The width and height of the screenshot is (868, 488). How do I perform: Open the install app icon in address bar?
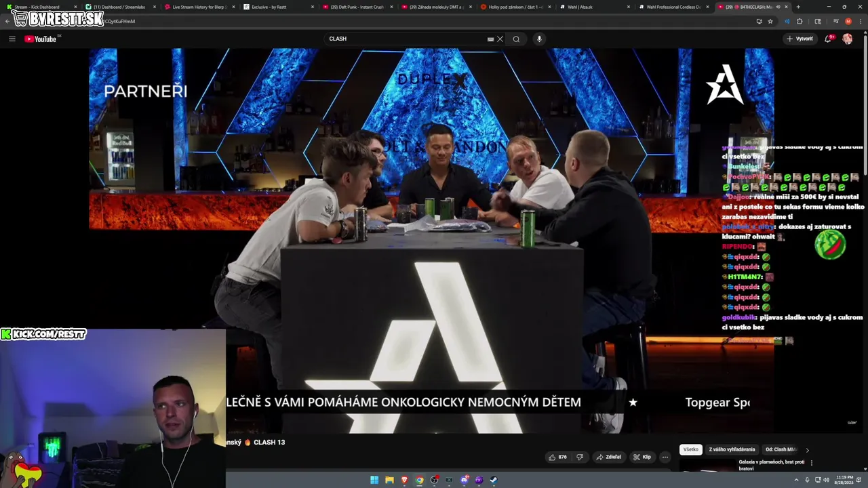(x=759, y=21)
